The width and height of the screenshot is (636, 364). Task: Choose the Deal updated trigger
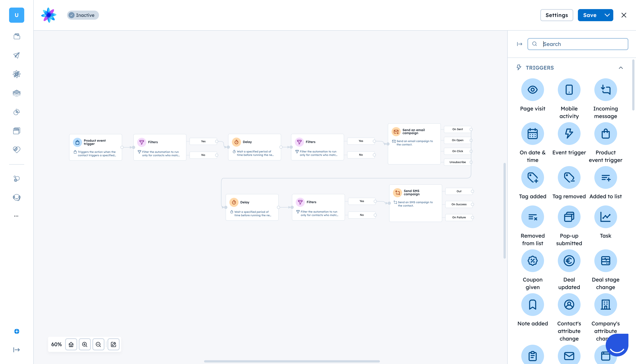click(569, 261)
